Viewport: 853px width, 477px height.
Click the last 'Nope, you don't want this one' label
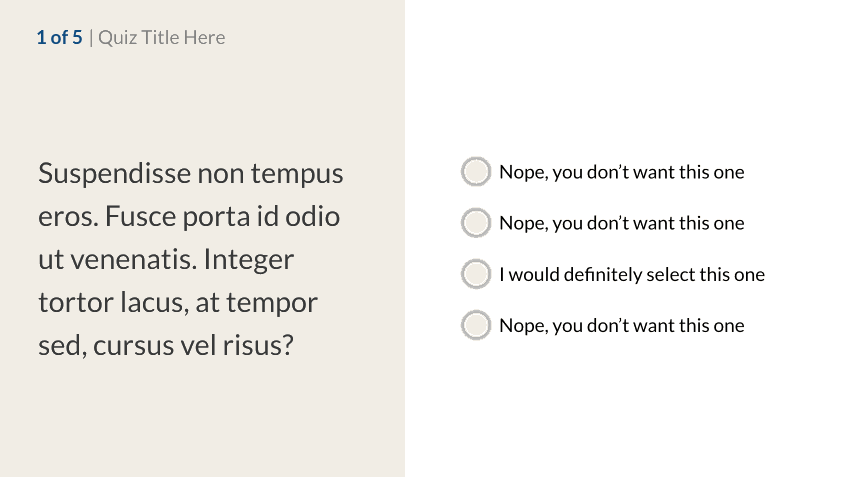click(x=621, y=325)
